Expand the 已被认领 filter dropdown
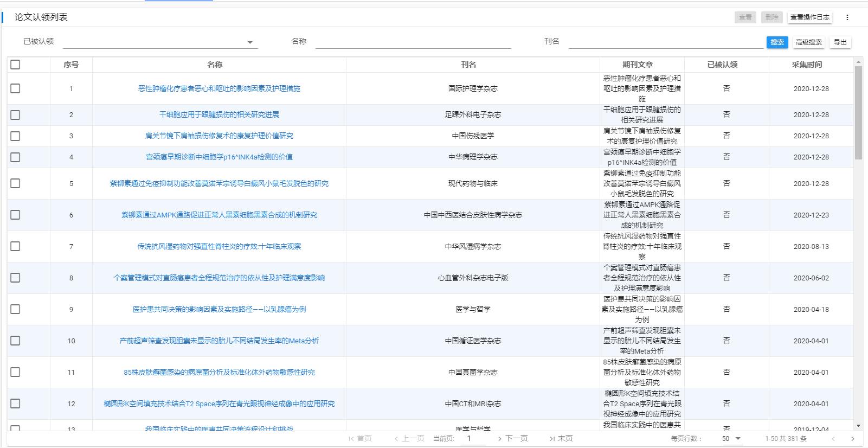868x448 pixels. (x=249, y=42)
